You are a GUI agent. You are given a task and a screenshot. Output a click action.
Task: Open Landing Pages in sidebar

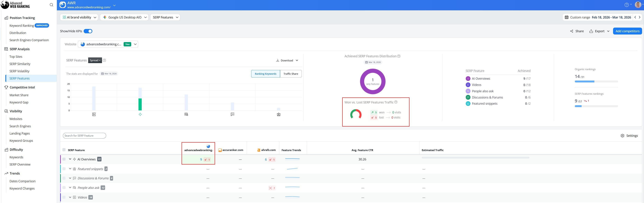(20, 133)
